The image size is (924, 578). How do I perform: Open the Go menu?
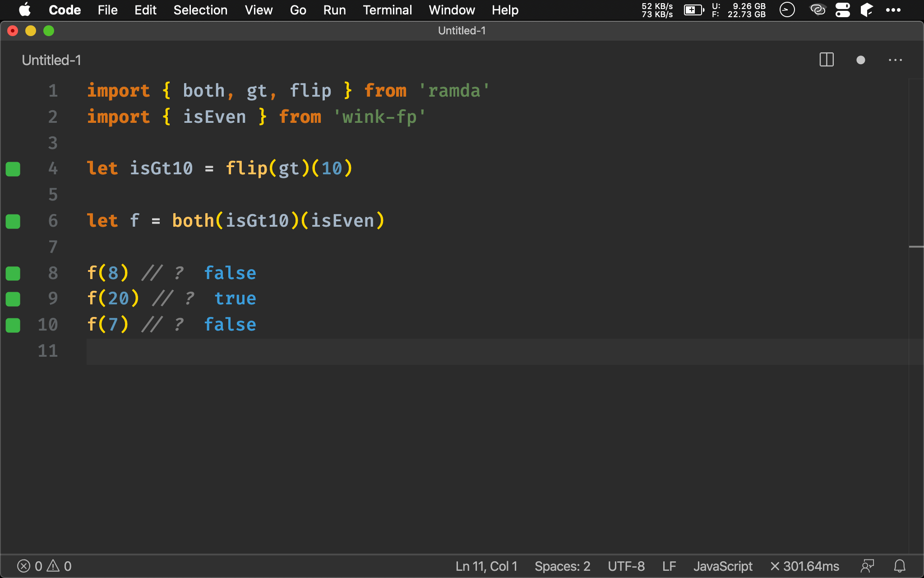tap(298, 10)
